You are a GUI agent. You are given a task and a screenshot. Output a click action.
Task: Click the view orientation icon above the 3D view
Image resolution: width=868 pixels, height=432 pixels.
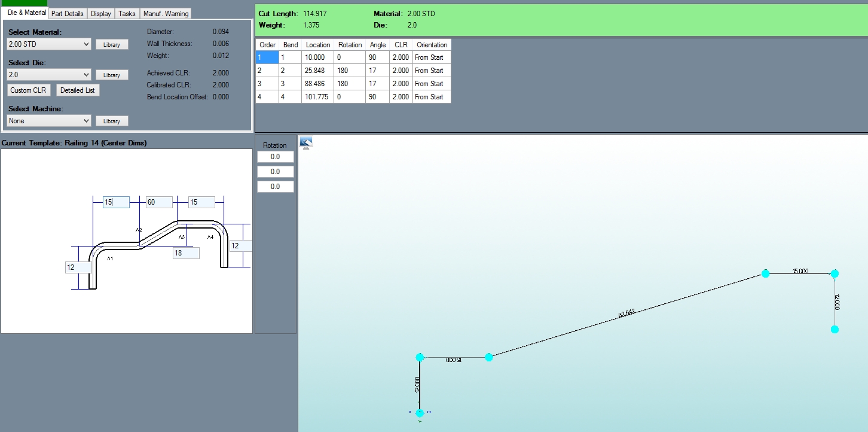click(306, 142)
